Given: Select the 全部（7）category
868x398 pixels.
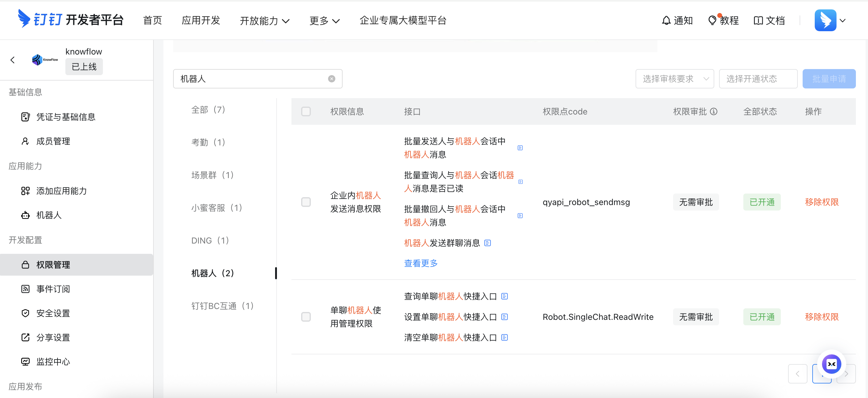Looking at the screenshot, I should pos(208,109).
